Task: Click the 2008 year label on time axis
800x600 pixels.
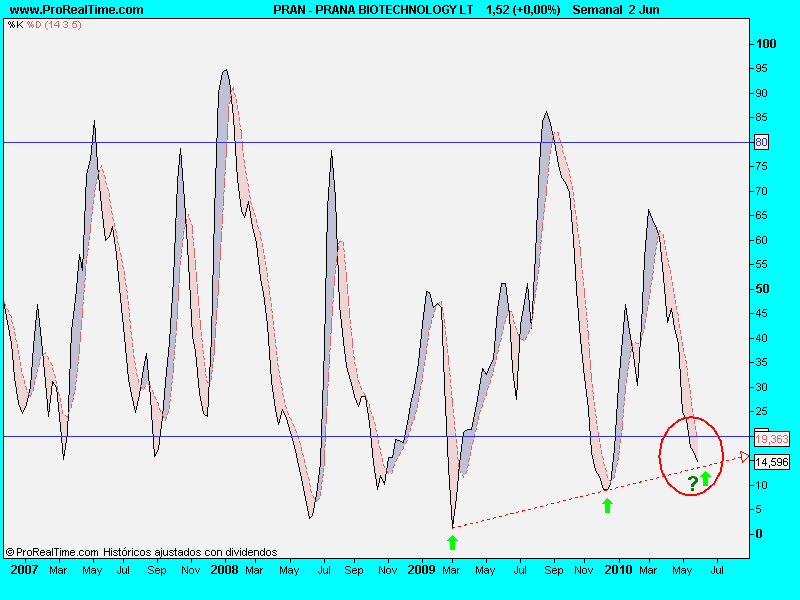Action: click(x=224, y=570)
